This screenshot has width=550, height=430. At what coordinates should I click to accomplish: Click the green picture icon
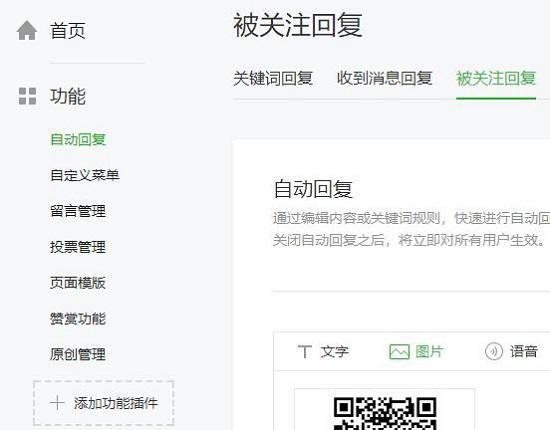tap(399, 351)
